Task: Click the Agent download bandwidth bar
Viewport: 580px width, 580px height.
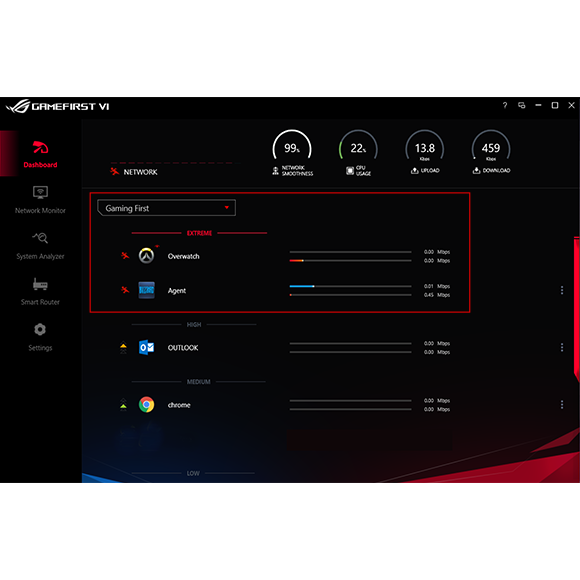Action: coord(350,295)
